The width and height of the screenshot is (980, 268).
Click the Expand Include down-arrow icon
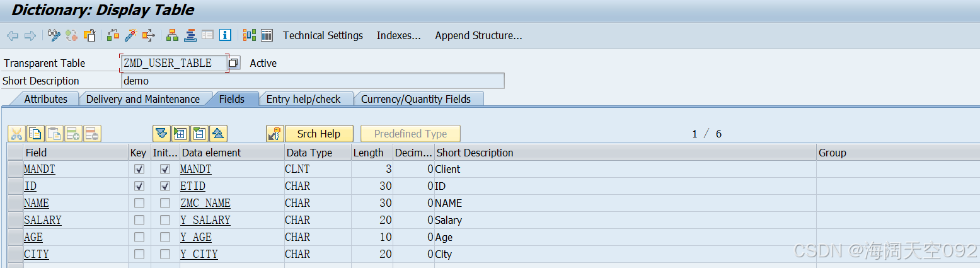(161, 134)
